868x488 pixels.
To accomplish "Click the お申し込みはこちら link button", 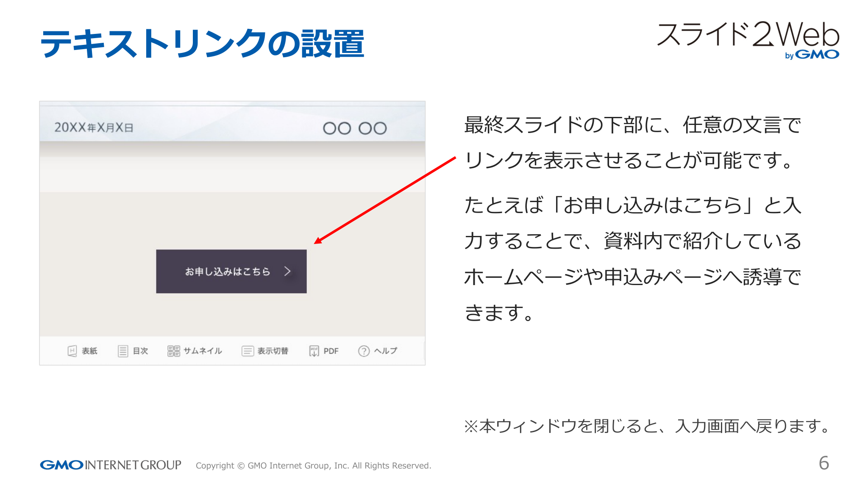I will (x=231, y=272).
